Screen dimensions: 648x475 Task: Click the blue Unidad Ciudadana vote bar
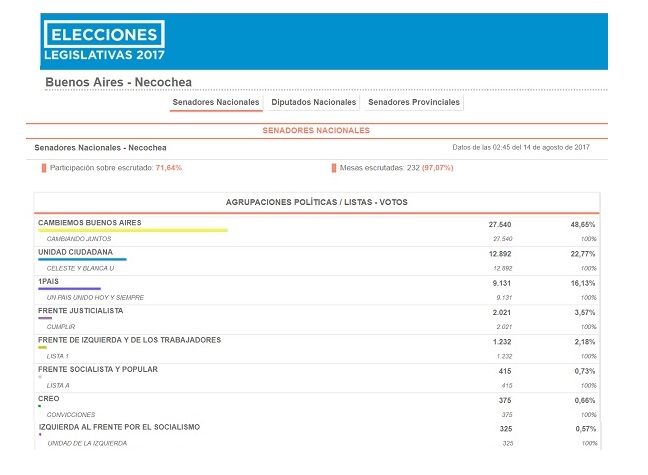[82, 259]
